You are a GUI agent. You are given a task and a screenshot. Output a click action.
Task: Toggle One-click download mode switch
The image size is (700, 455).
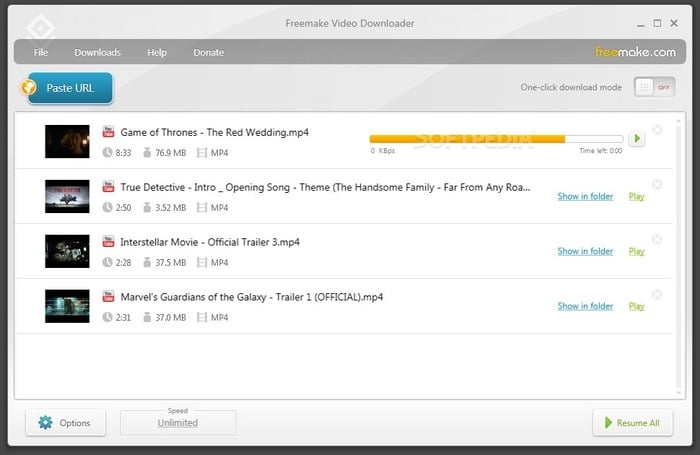click(x=657, y=88)
